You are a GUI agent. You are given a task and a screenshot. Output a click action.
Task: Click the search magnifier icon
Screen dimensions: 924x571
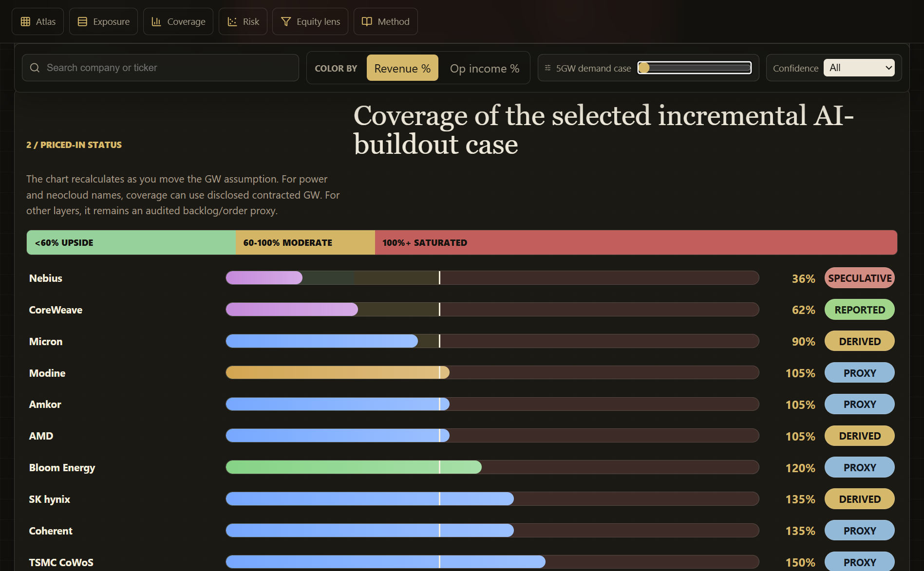point(35,68)
